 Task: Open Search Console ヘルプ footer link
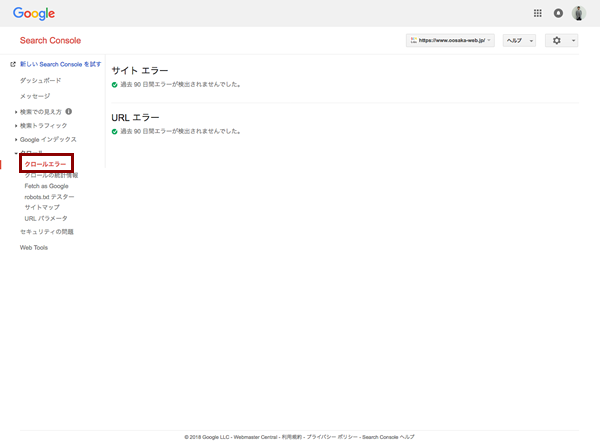coord(388,437)
